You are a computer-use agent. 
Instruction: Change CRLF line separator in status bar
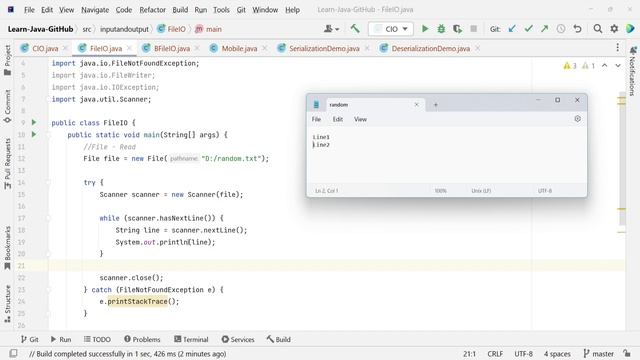point(495,353)
